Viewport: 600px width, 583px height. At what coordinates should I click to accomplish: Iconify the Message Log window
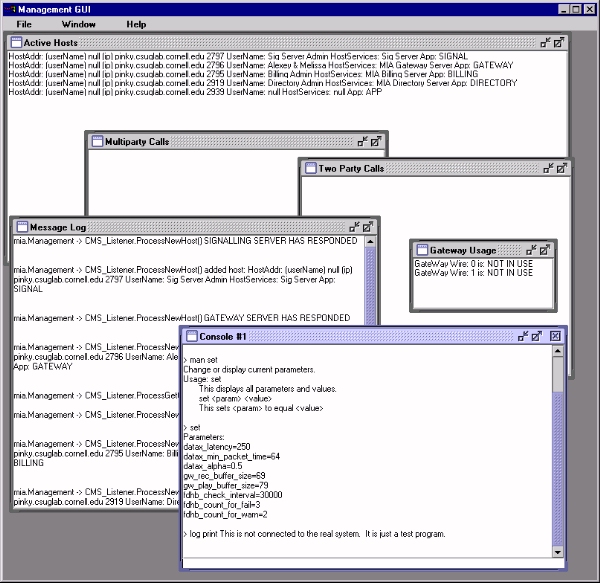click(355, 227)
